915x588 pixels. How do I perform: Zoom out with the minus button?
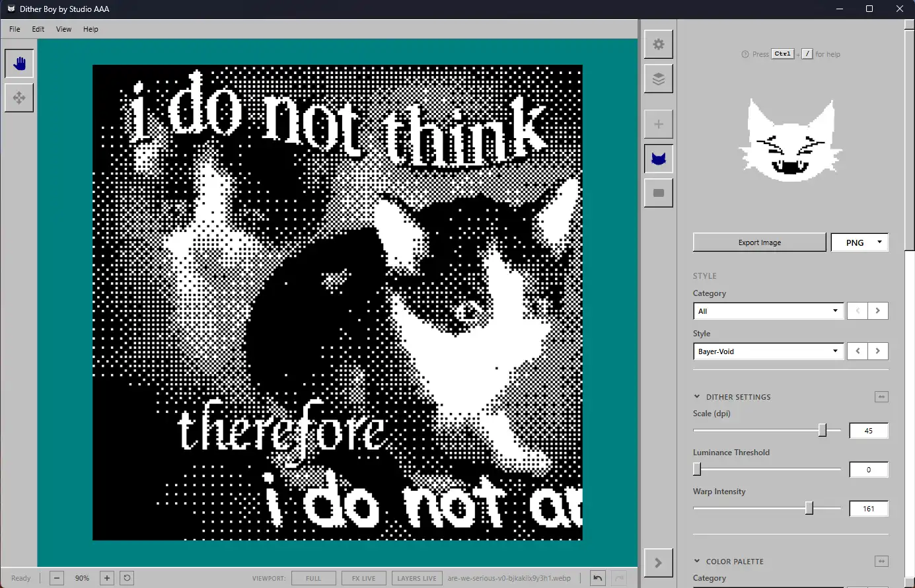click(x=57, y=578)
